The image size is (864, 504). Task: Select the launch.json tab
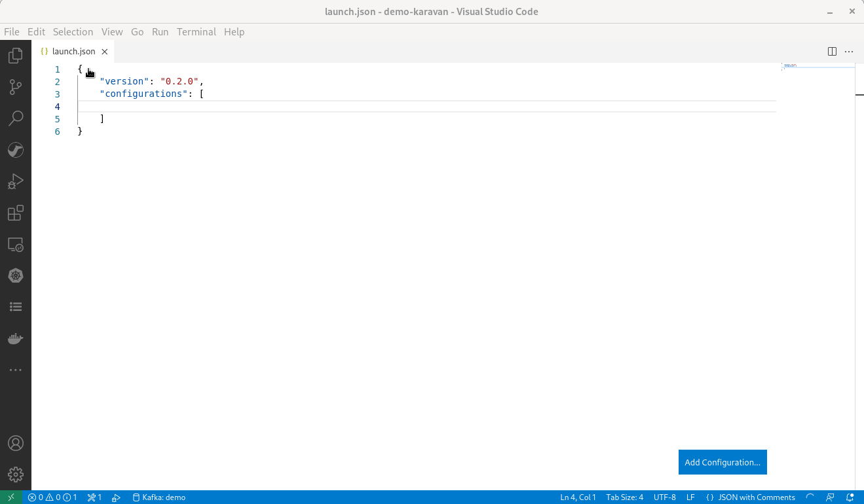pyautogui.click(x=72, y=51)
